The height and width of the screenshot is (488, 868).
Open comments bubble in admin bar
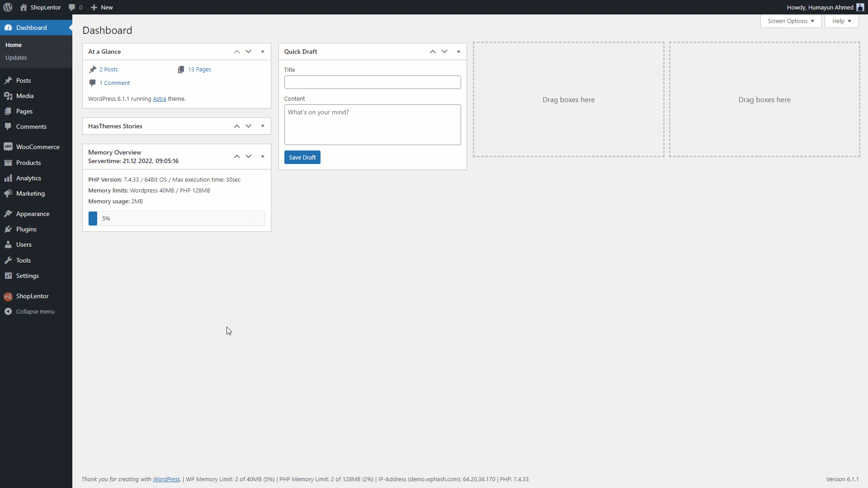(x=72, y=7)
